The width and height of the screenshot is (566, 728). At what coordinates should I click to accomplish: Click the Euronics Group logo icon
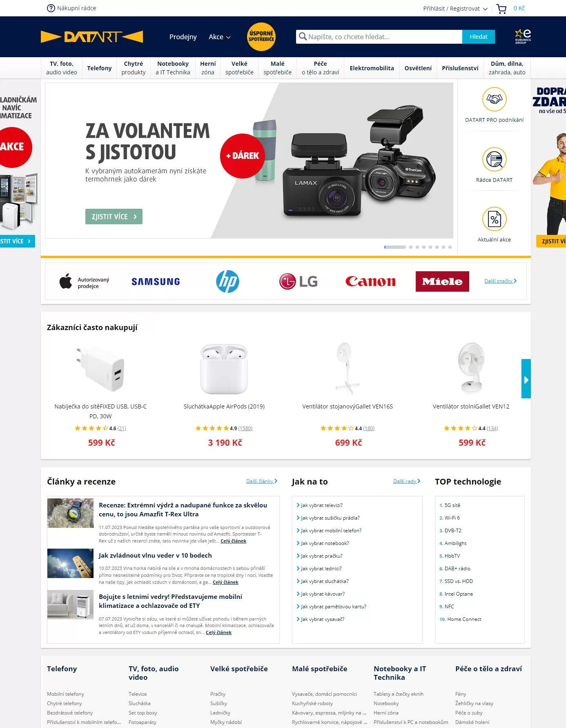[523, 37]
